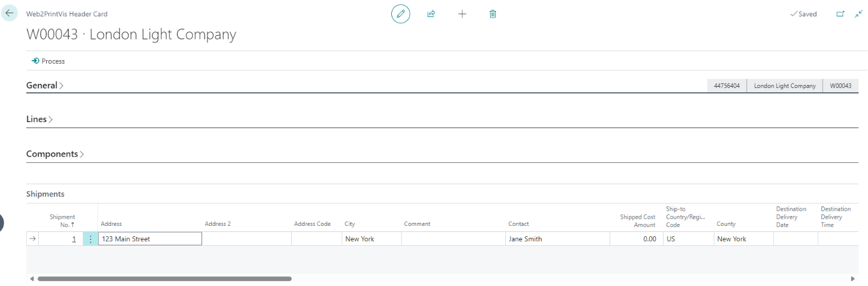Click the back arrow button
Viewport: 868px width, 286px height.
pos(10,13)
